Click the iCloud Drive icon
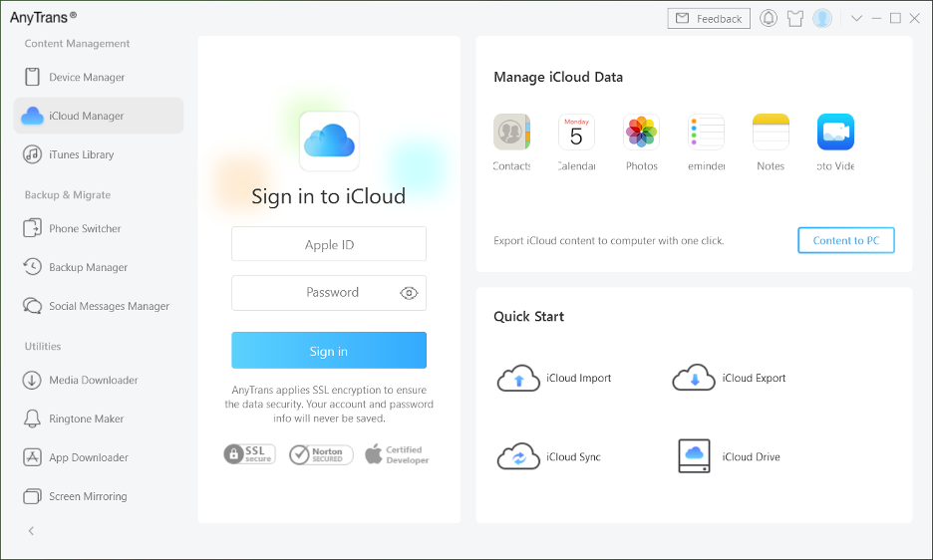 point(694,455)
